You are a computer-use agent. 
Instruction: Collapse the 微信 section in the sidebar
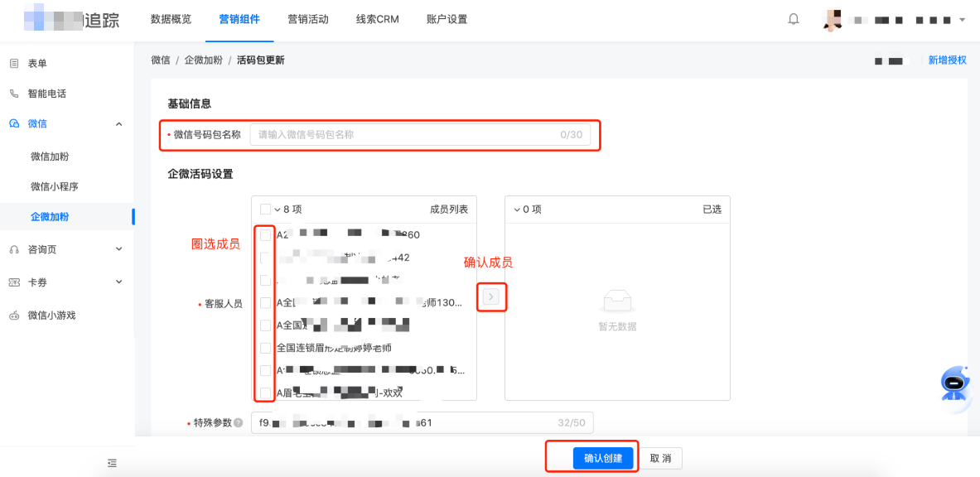coord(118,124)
